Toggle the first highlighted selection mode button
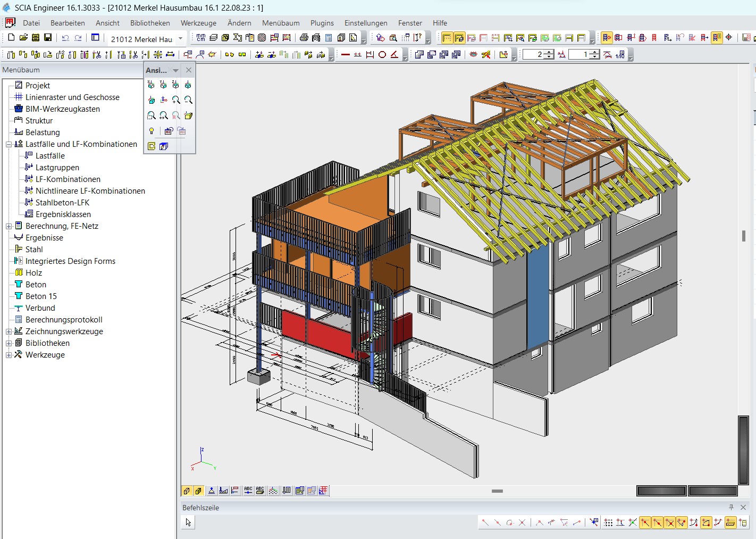This screenshot has width=756, height=539. [x=607, y=38]
